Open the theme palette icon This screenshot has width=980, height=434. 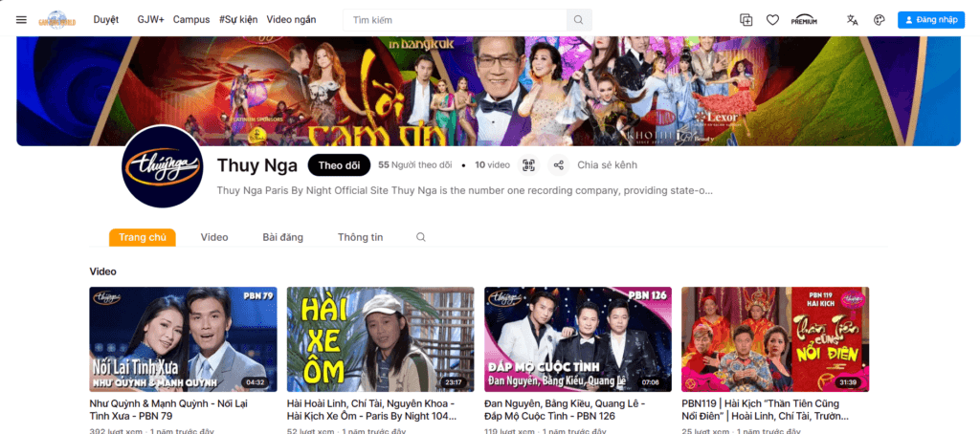[880, 20]
